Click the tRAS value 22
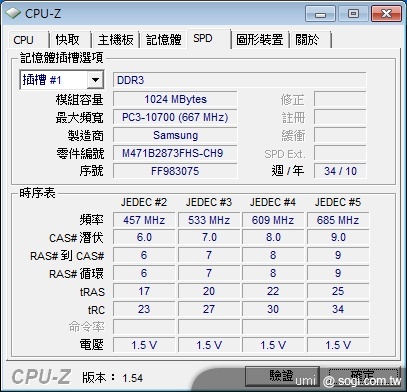The height and width of the screenshot is (392, 407). [x=273, y=291]
